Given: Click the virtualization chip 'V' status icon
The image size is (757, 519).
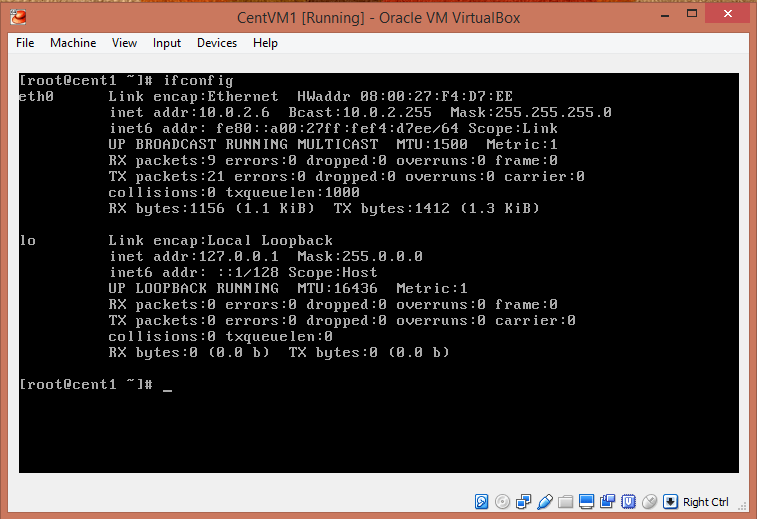Looking at the screenshot, I should [x=629, y=501].
